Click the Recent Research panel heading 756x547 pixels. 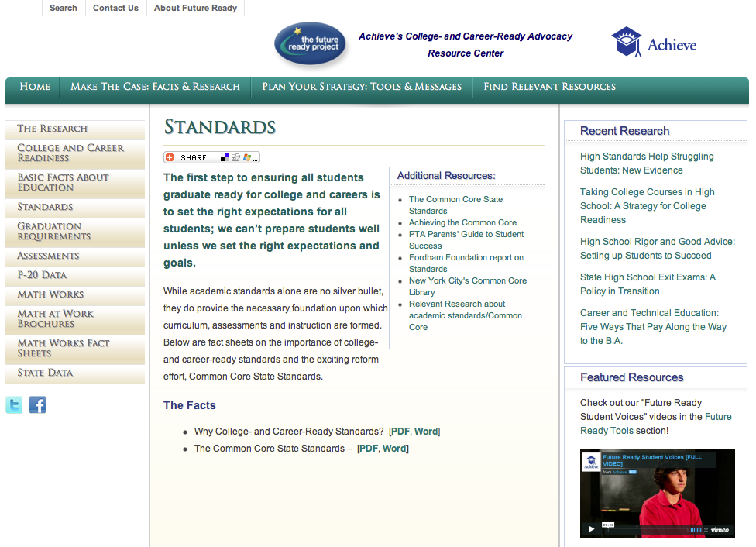coord(624,131)
